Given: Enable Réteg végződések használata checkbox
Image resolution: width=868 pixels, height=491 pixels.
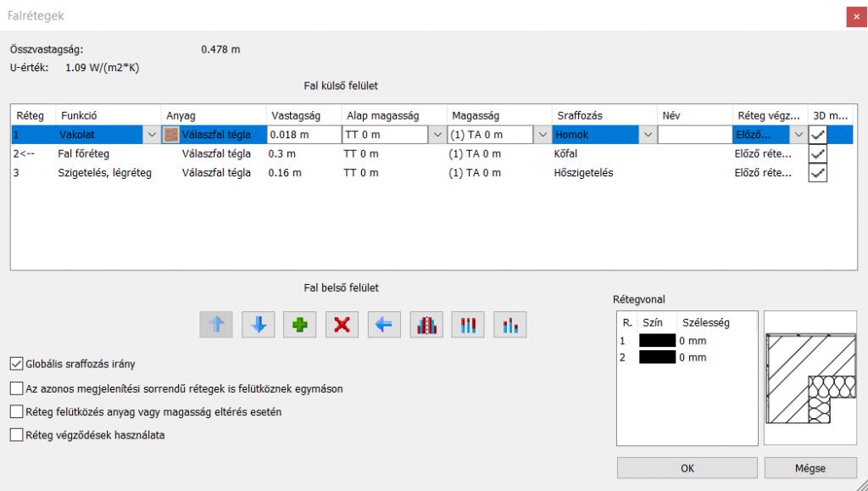Looking at the screenshot, I should (16, 435).
